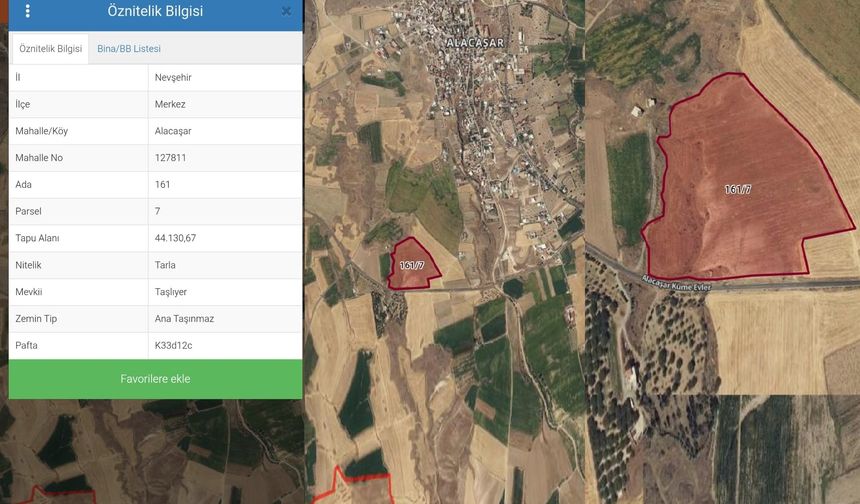Click the Tapu Alanı value 44.130,67
This screenshot has height=504, width=860.
coord(175,238)
